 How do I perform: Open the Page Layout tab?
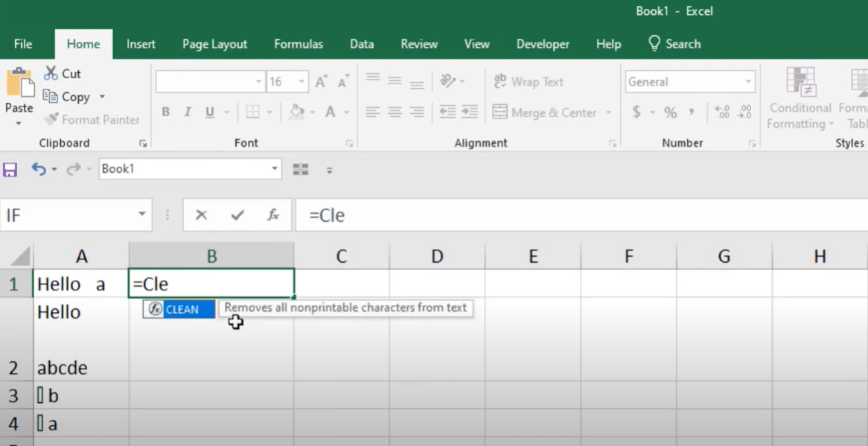click(x=215, y=44)
